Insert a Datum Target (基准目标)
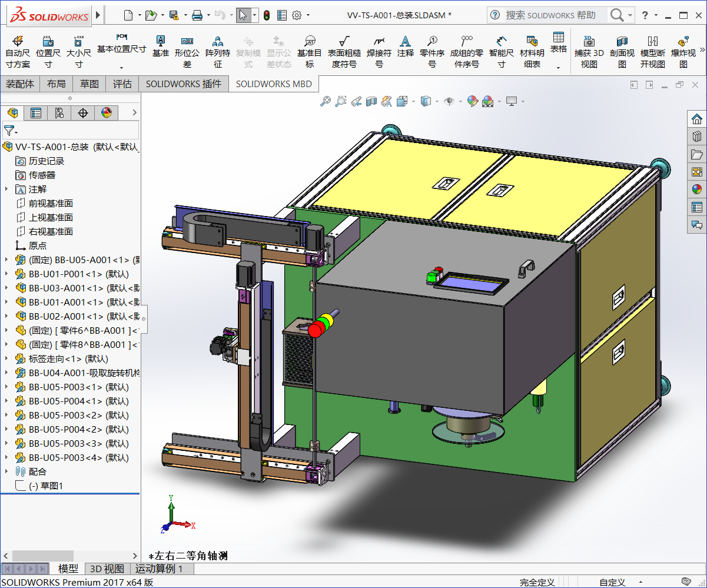Viewport: 707px width, 588px height. 310,51
